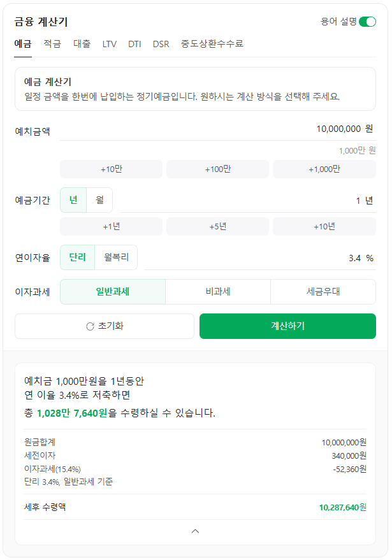Screen dimensions: 392x560
Task: Add 10만 to the deposit amount
Action: 111,169
